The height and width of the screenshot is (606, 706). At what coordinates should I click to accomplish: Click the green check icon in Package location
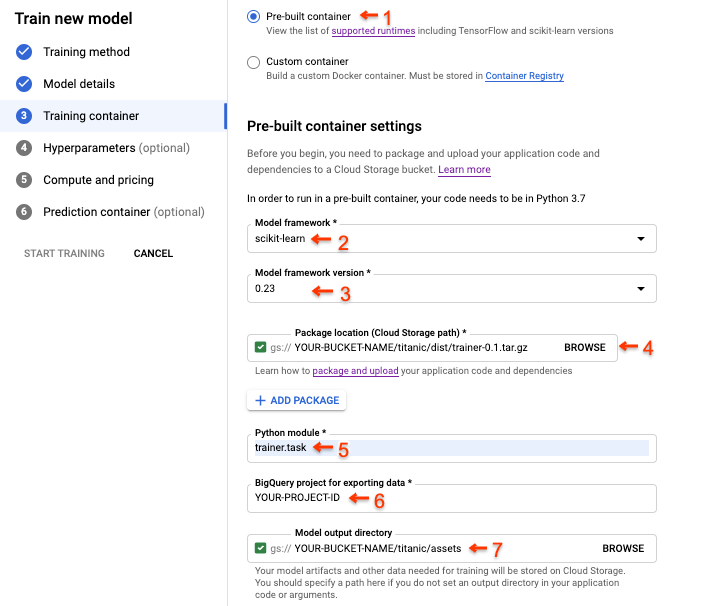click(x=261, y=348)
